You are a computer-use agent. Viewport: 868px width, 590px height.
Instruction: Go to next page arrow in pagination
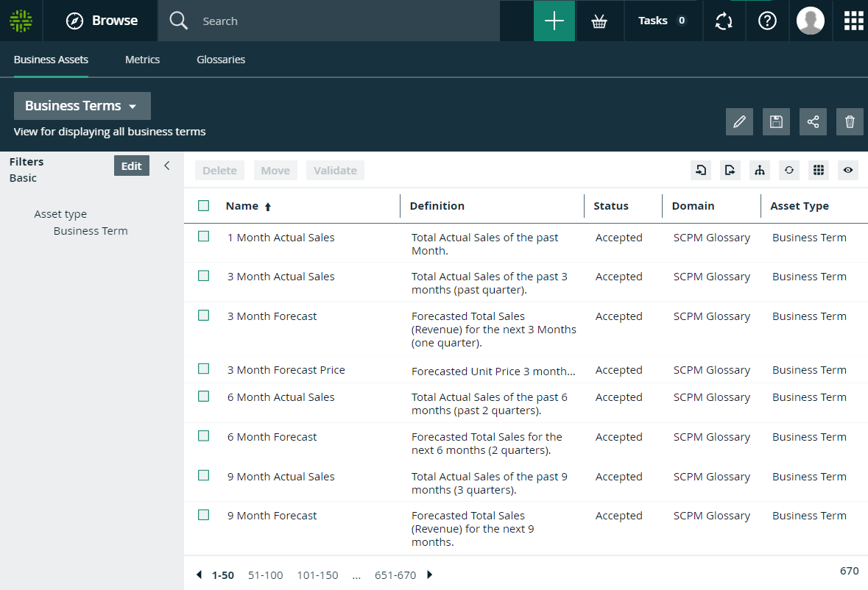click(x=430, y=575)
